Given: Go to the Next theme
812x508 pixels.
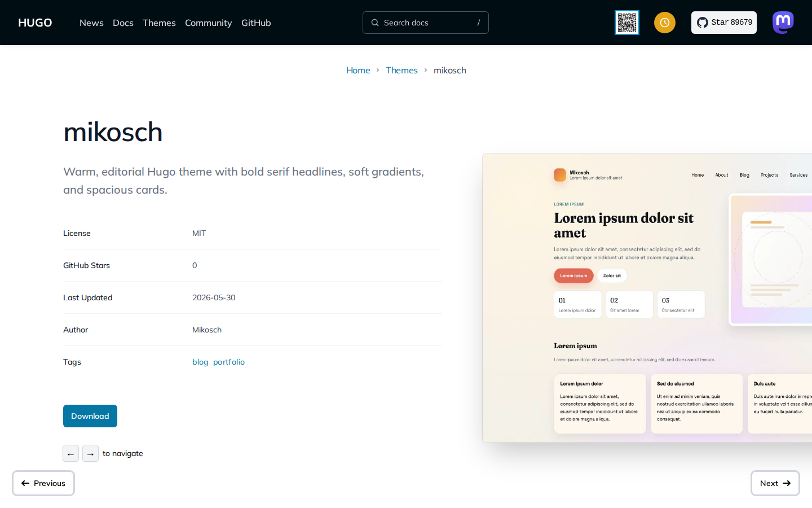Looking at the screenshot, I should pyautogui.click(x=775, y=483).
